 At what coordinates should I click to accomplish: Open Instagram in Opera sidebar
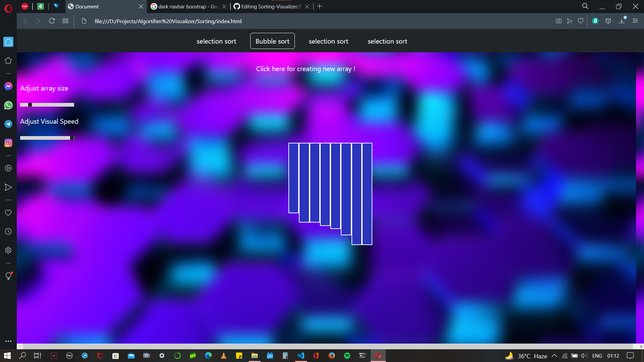[8, 143]
